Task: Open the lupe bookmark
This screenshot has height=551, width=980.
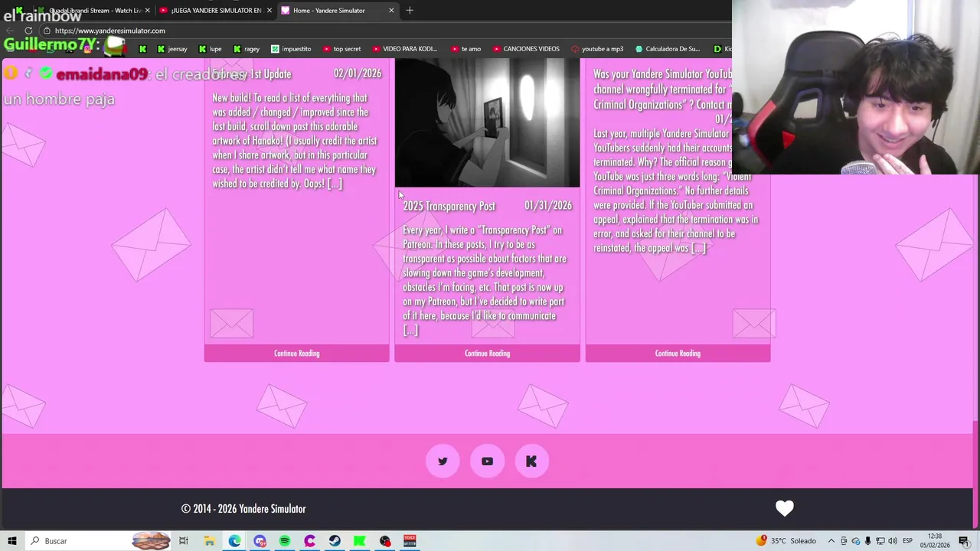Action: point(211,49)
